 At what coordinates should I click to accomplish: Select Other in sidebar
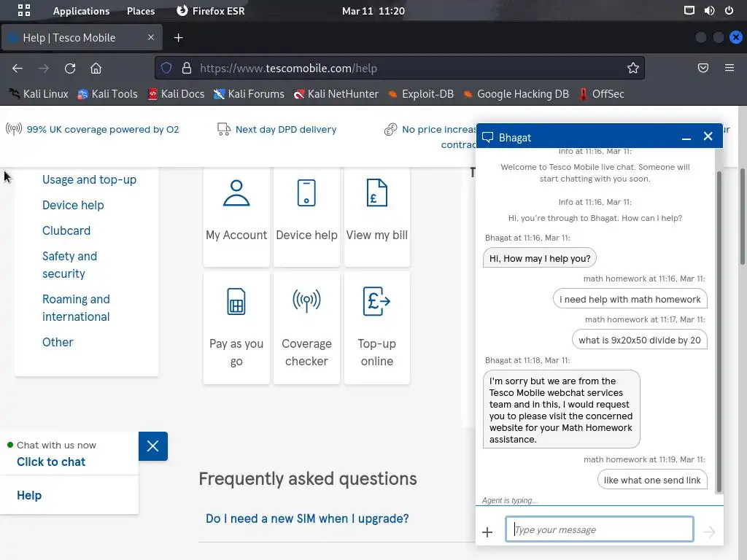(x=58, y=342)
